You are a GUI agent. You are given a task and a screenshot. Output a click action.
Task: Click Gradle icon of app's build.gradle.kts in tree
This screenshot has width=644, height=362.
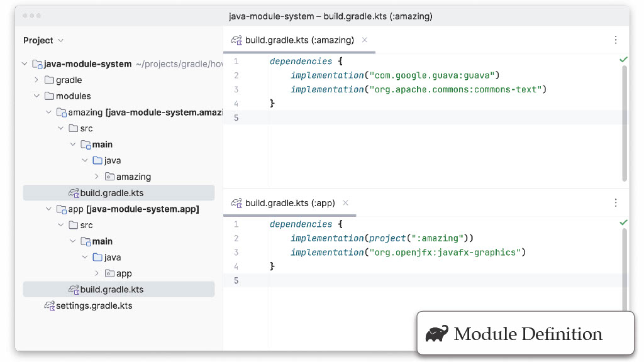click(x=74, y=290)
